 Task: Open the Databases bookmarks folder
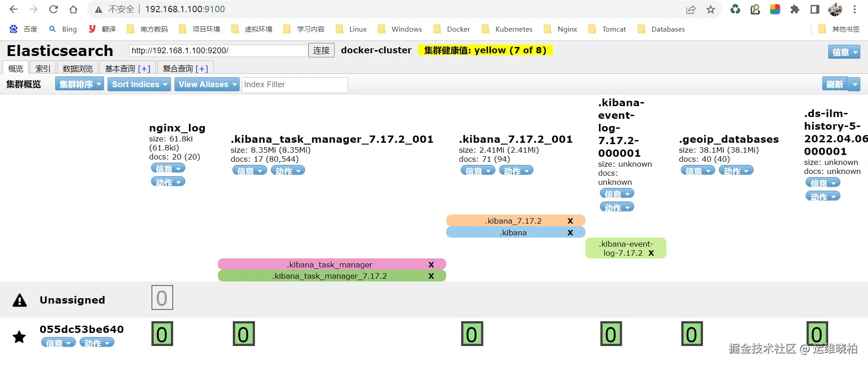click(x=661, y=29)
